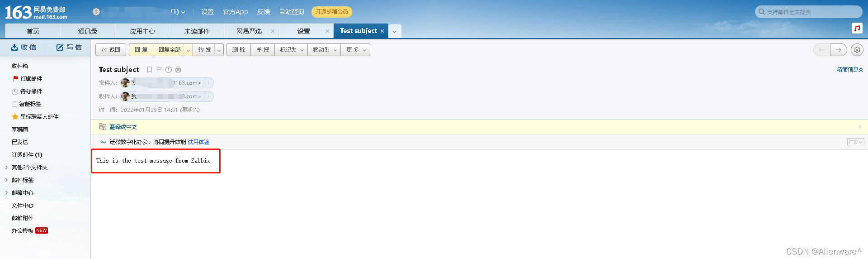This screenshot has width=868, height=259.
Task: Click the 自助查询 header link
Action: tap(292, 12)
